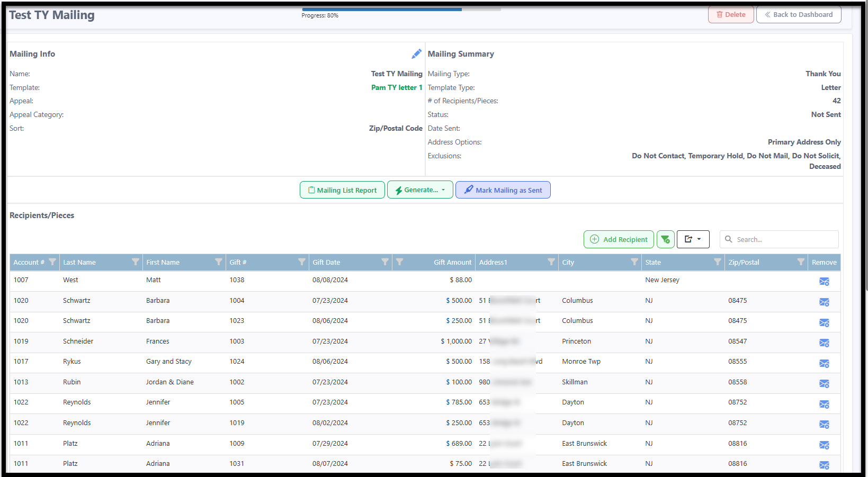Edit Mailing Info with pencil icon
The width and height of the screenshot is (868, 477).
[x=417, y=54]
